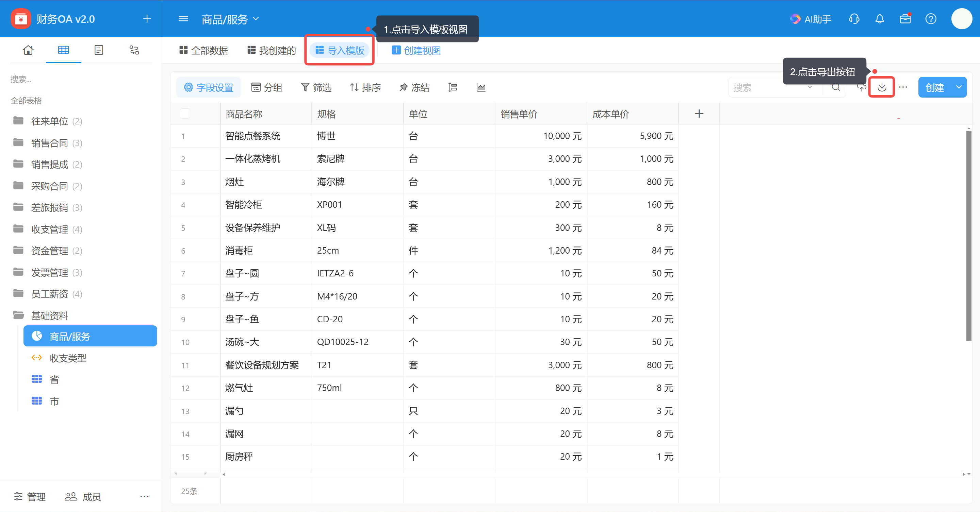
Task: Click the user avatar circle
Action: click(x=962, y=19)
